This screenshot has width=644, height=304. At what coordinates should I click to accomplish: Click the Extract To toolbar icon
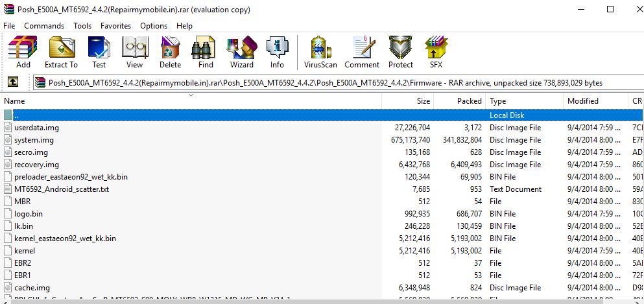(61, 52)
